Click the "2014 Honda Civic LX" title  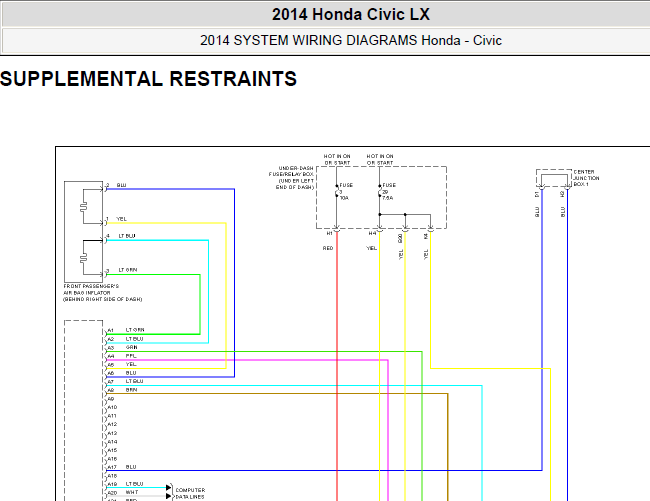click(351, 15)
